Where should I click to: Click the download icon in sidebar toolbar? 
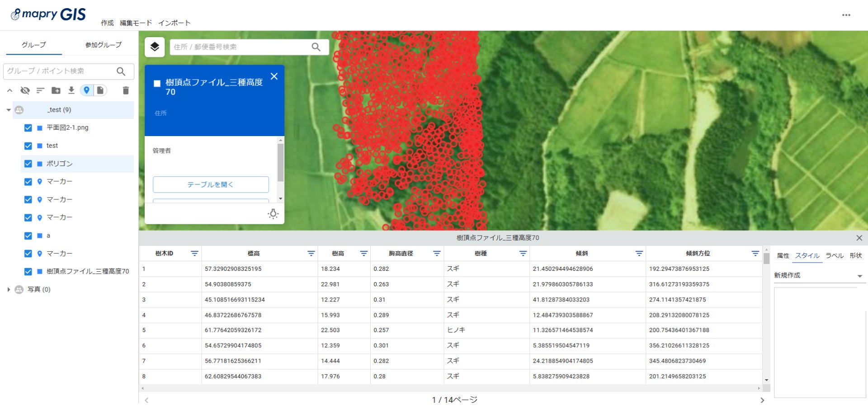(71, 90)
